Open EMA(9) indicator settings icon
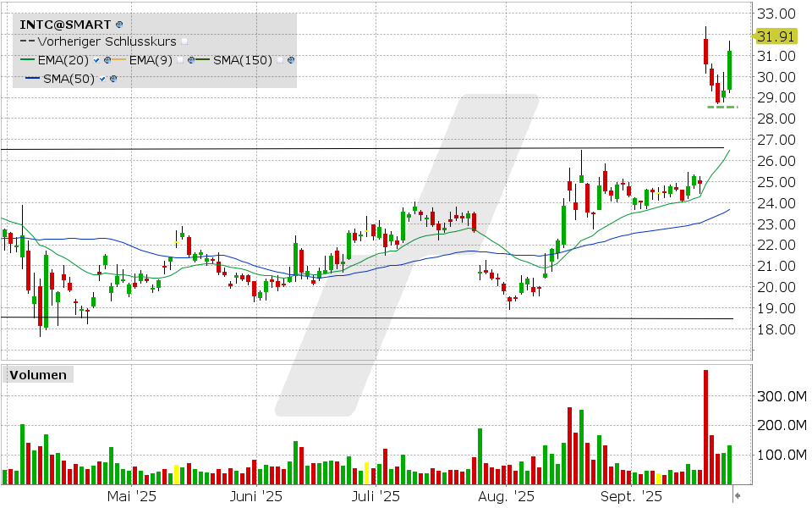The image size is (812, 508). point(193,60)
